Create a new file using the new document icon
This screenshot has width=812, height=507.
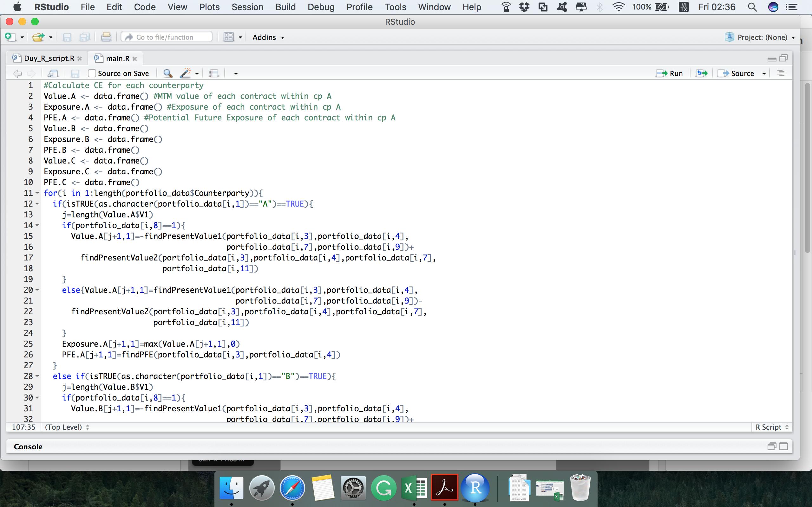click(10, 37)
